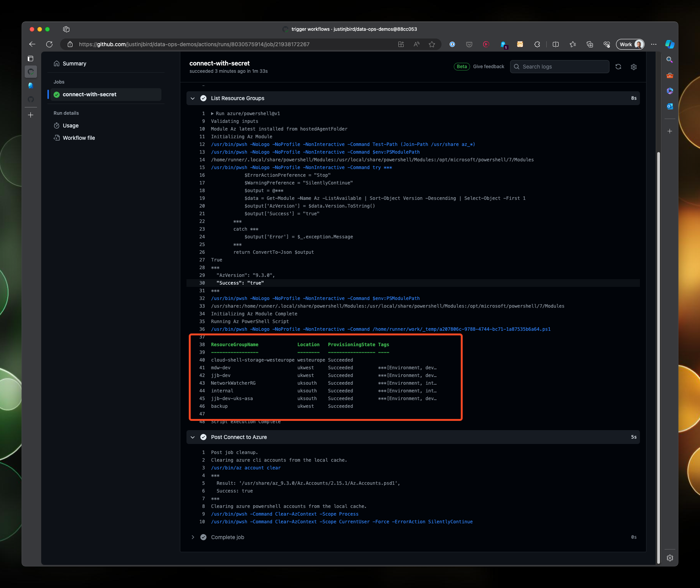Collapse the Post Connect to Azure step
This screenshot has width=700, height=588.
193,437
